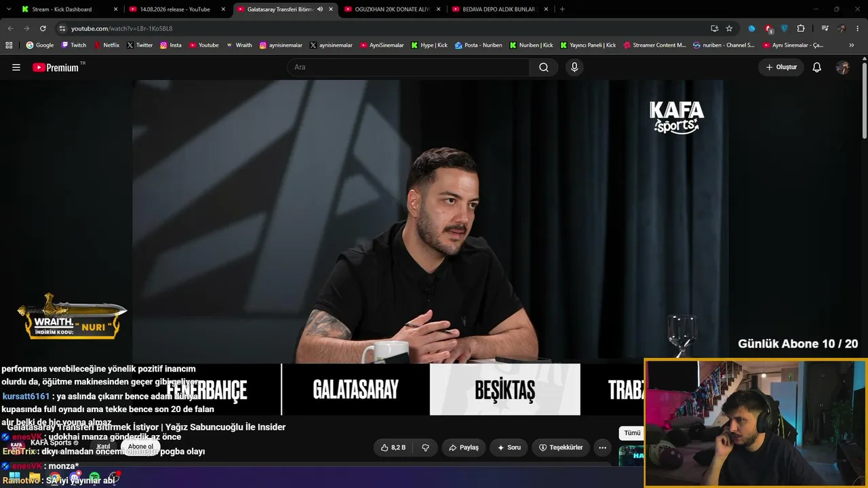The image size is (868, 488).
Task: Open the Oluştur create menu
Action: click(x=781, y=67)
